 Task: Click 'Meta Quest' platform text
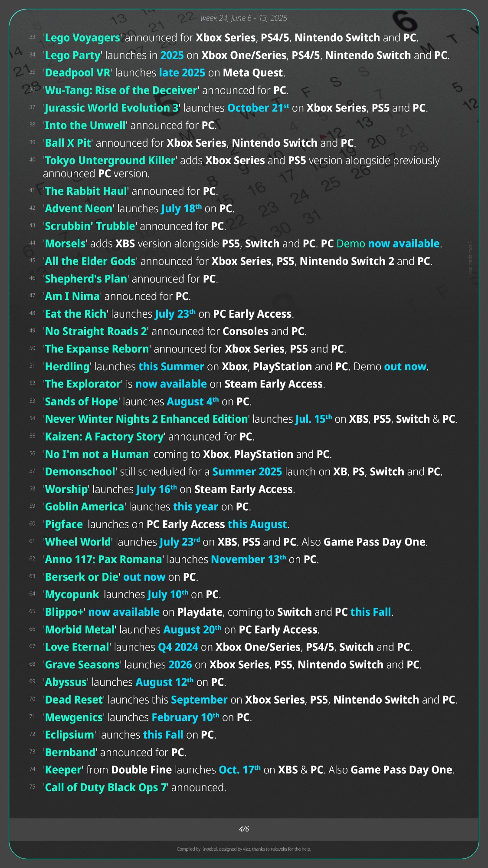click(x=253, y=73)
